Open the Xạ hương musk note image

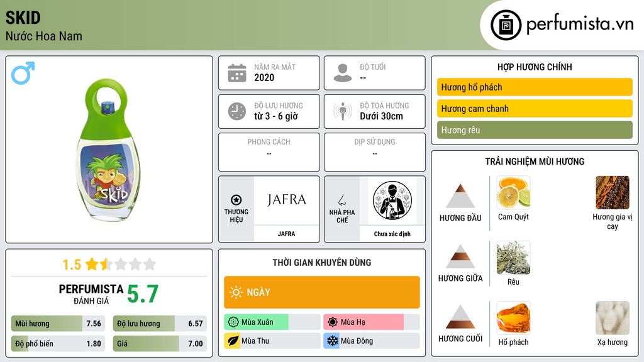[613, 318]
